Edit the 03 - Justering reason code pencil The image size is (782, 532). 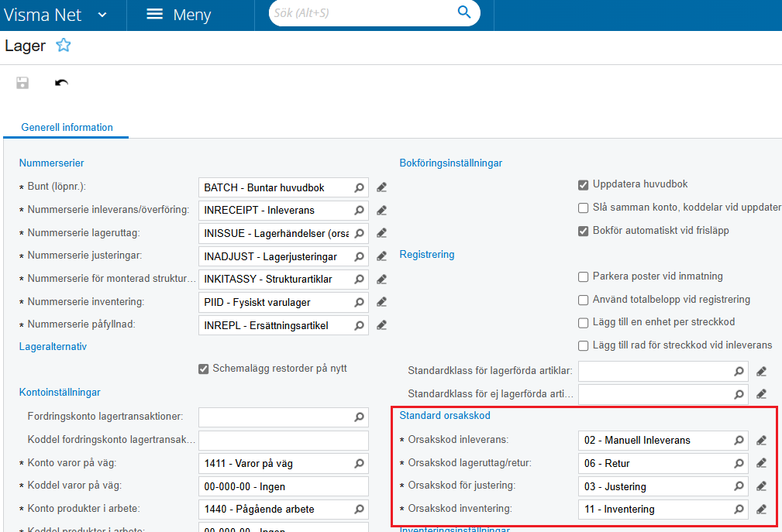coord(761,486)
